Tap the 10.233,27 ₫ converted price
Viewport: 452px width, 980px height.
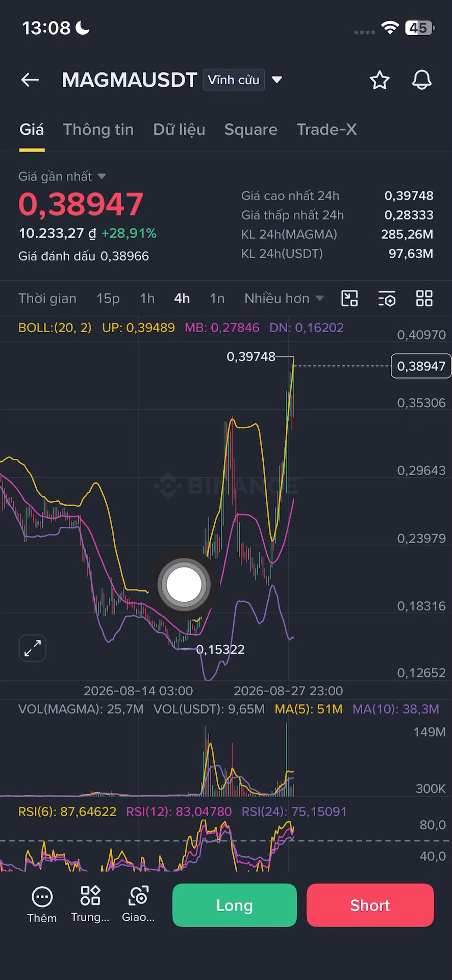tap(57, 233)
